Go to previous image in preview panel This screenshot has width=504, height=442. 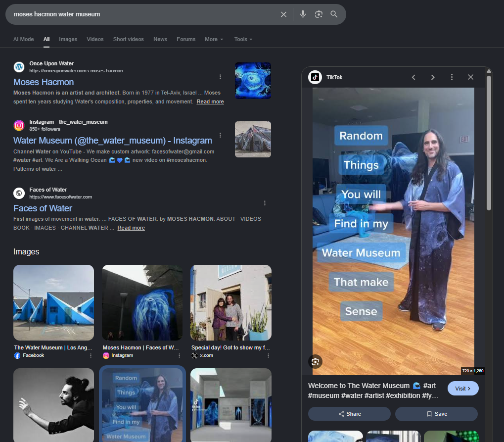point(413,77)
